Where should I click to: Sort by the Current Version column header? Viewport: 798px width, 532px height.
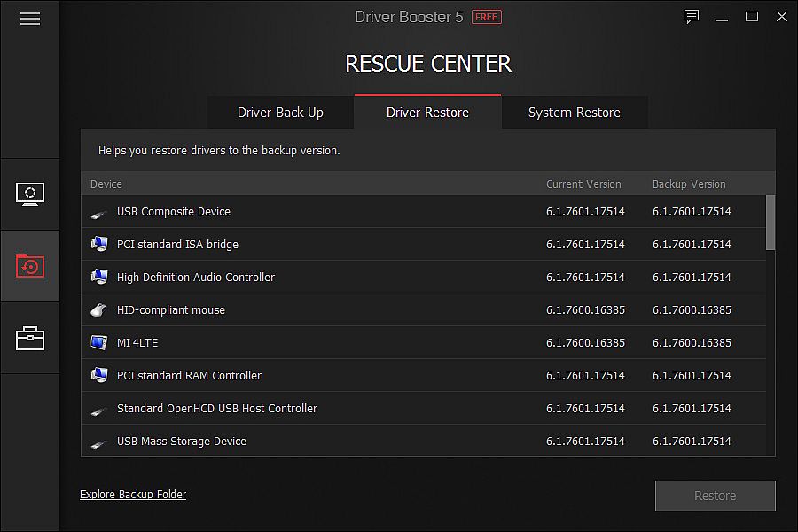tap(583, 184)
